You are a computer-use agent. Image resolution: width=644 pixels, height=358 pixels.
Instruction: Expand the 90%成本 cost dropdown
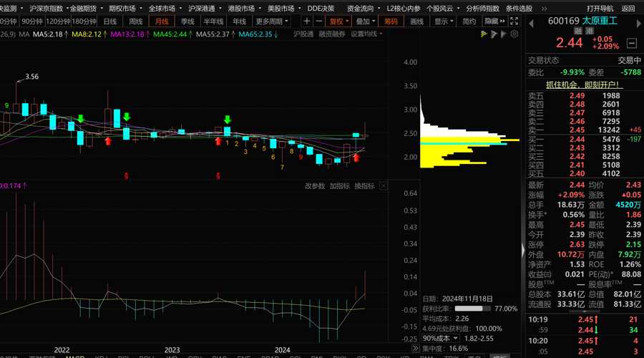click(x=440, y=337)
